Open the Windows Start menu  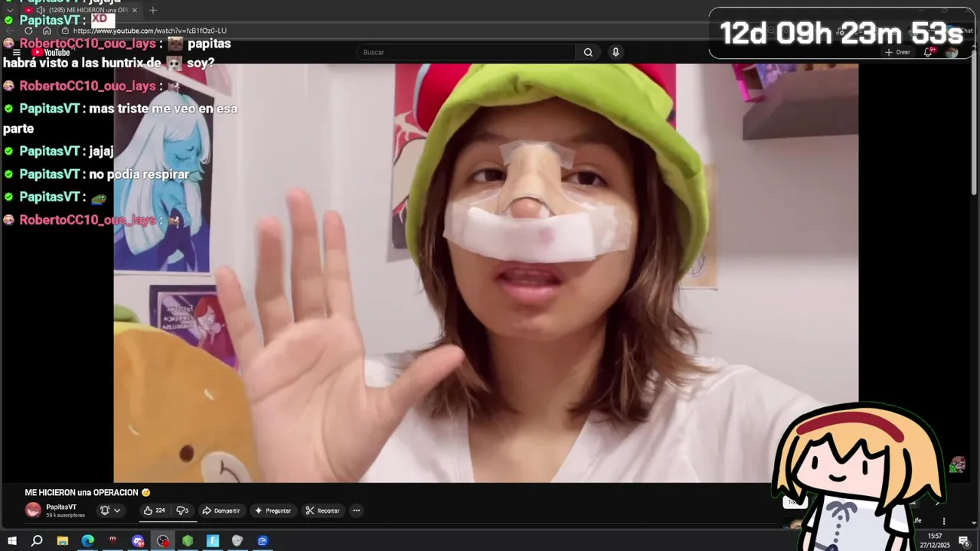12,541
